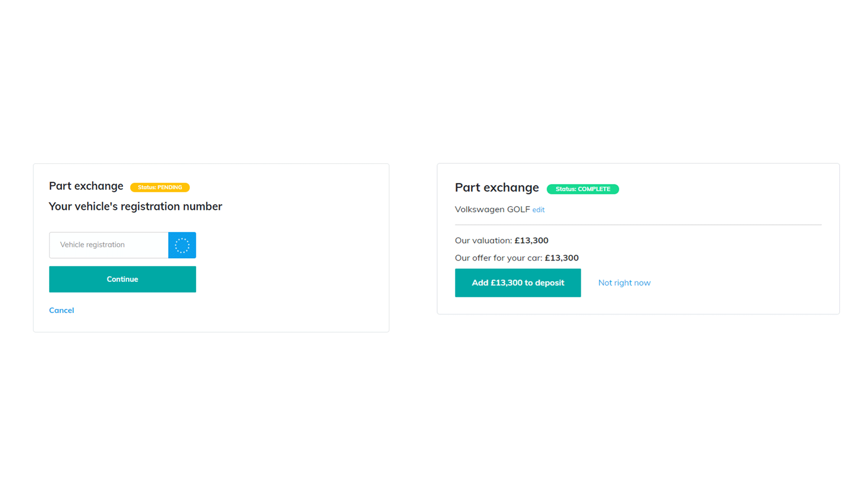This screenshot has height=498, width=868.
Task: Click the Continue button
Action: point(122,279)
